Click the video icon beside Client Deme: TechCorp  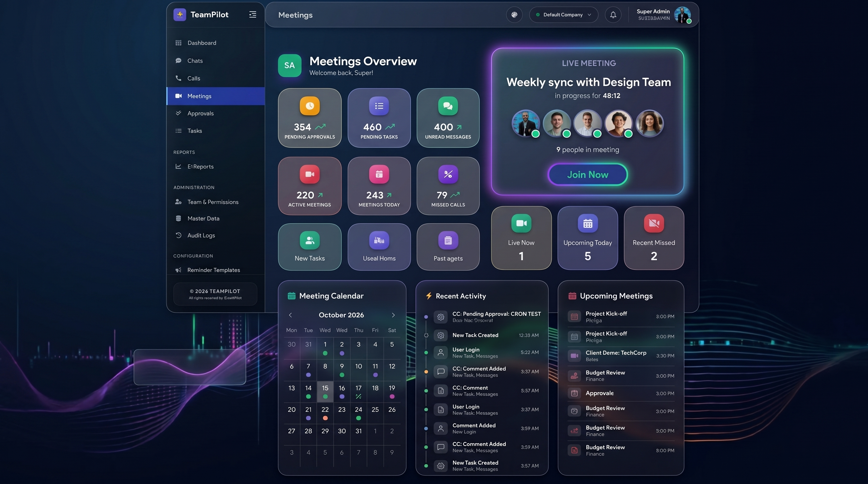click(574, 356)
